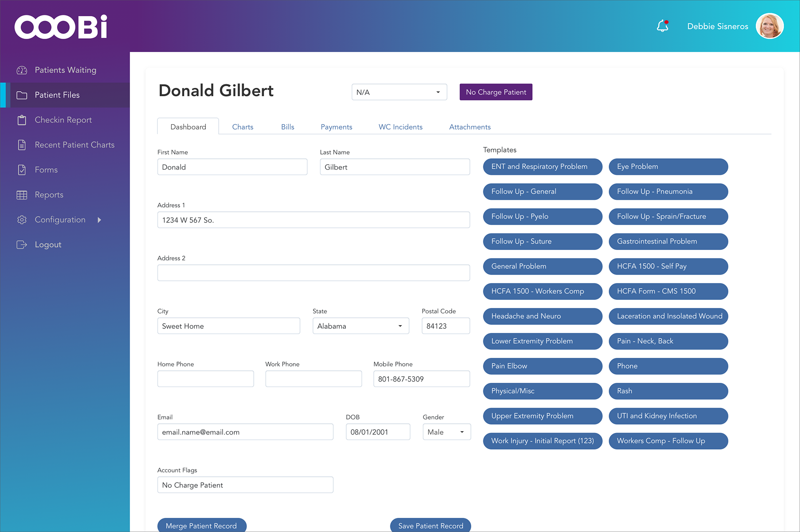800x532 pixels.
Task: Click the Forms checklist icon
Action: tap(22, 170)
